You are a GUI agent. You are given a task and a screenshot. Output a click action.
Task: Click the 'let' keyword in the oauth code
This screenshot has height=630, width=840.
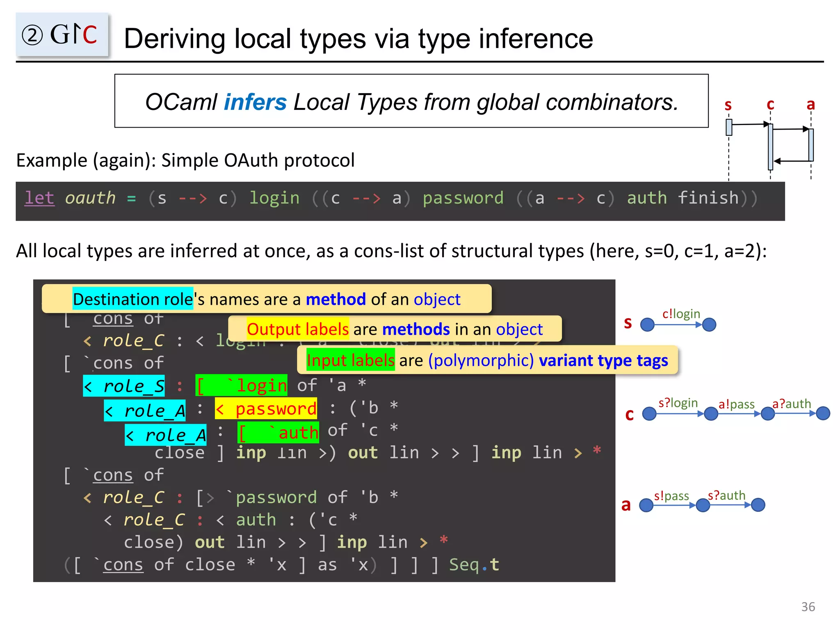39,198
